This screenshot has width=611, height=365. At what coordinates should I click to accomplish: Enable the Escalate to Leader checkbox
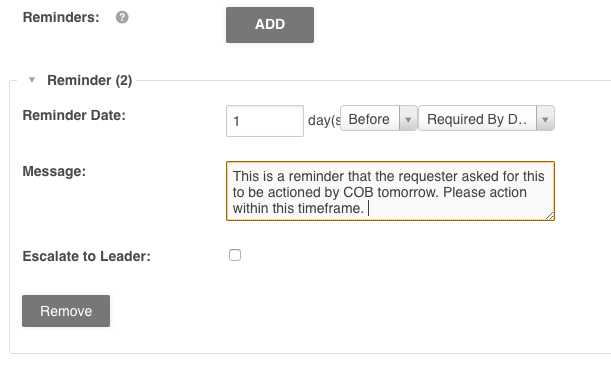(x=235, y=255)
